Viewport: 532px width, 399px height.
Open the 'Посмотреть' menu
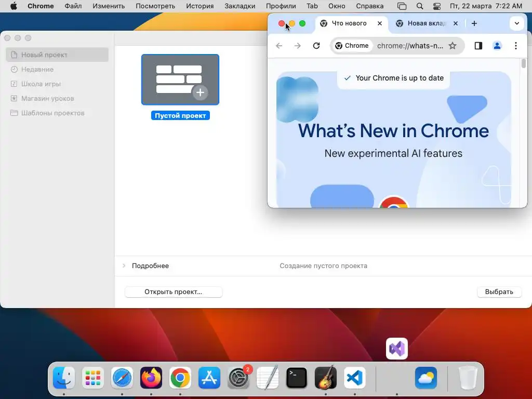point(155,6)
